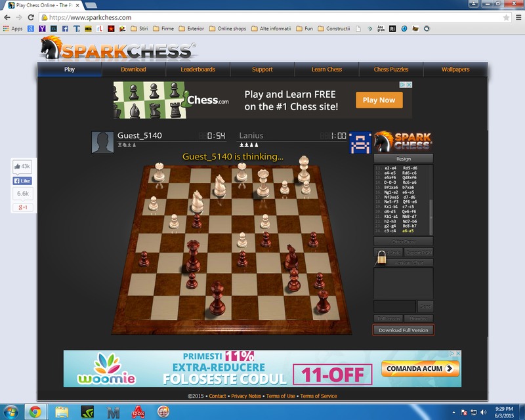Click the highlighted a6-a5 move in list
525x420 pixels.
tap(408, 231)
